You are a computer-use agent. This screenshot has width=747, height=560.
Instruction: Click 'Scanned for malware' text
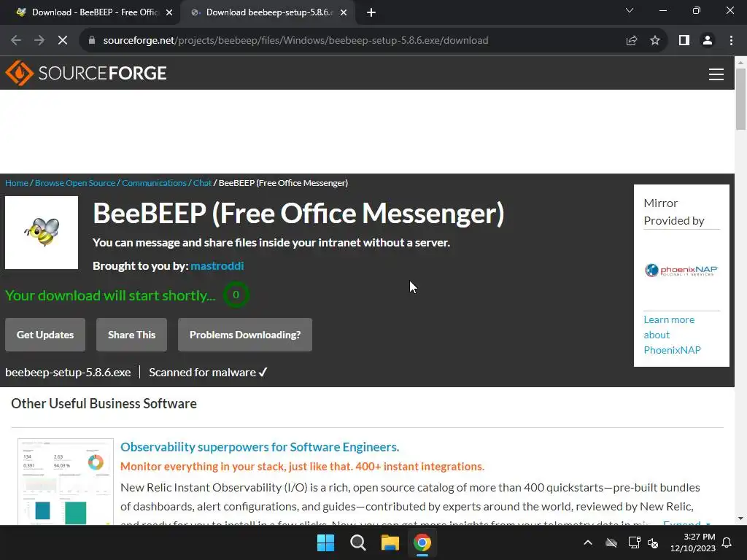(203, 373)
